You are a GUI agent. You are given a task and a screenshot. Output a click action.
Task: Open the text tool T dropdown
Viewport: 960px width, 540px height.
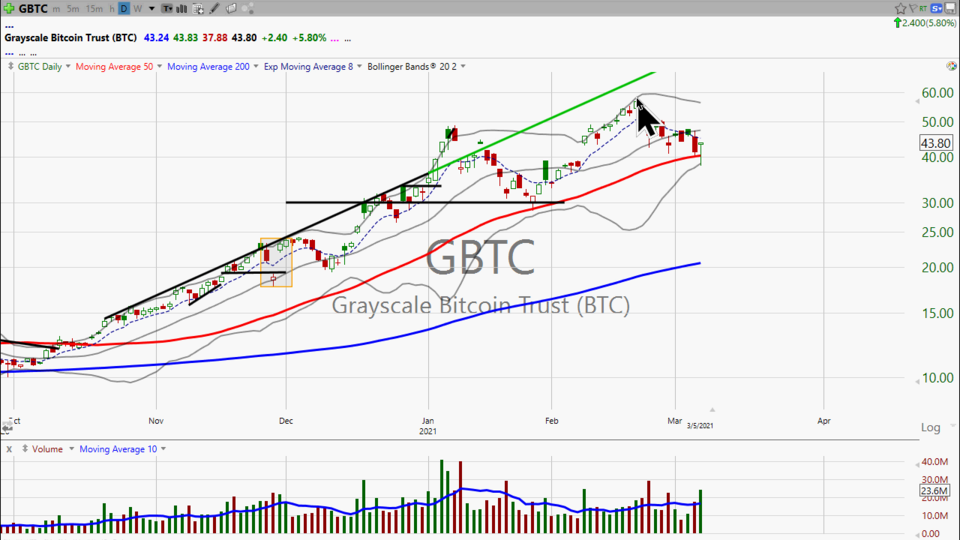point(167,9)
